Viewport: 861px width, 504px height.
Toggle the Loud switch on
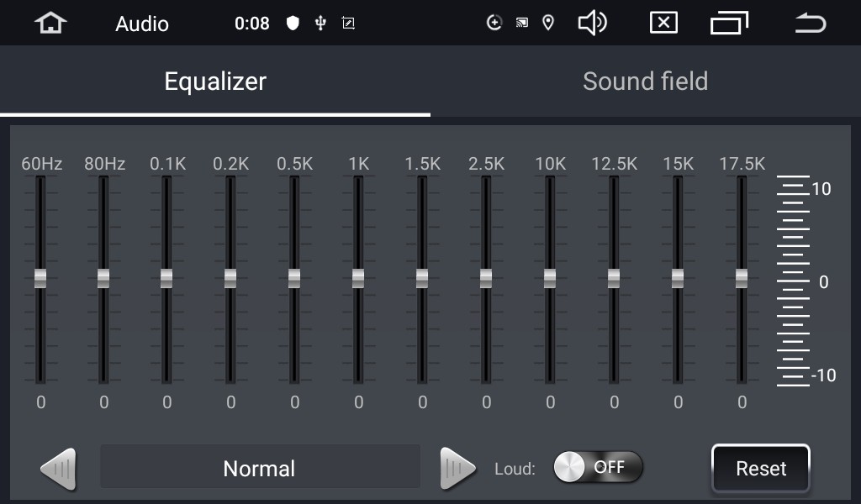click(598, 467)
